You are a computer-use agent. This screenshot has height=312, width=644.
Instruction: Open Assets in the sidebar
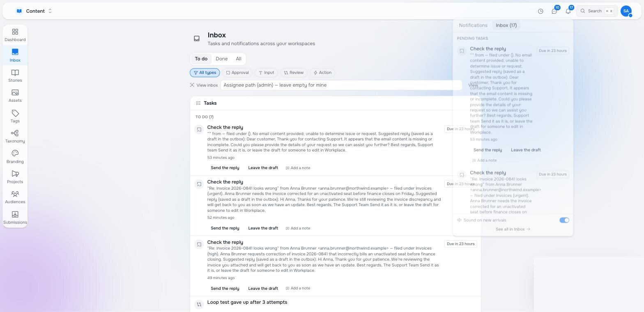(15, 96)
